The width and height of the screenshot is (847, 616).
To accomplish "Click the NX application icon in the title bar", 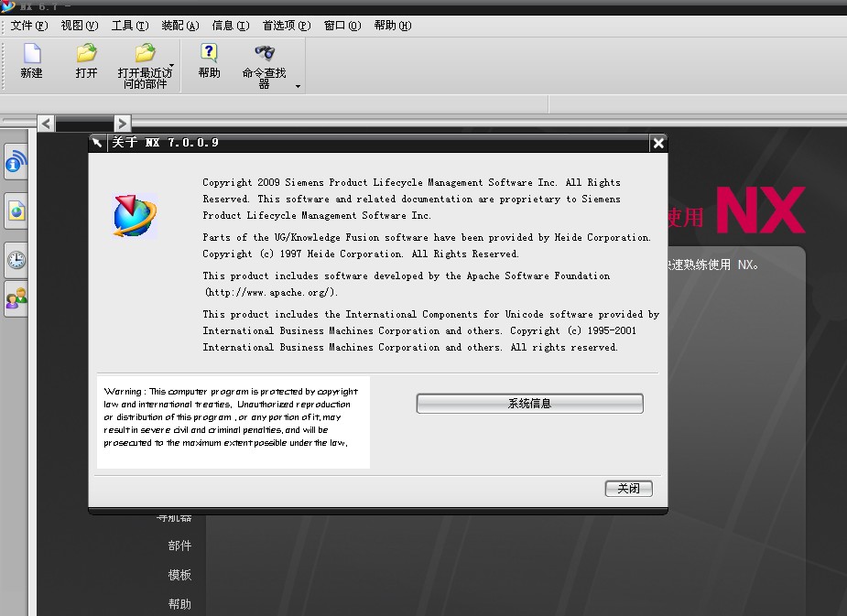I will [x=8, y=5].
